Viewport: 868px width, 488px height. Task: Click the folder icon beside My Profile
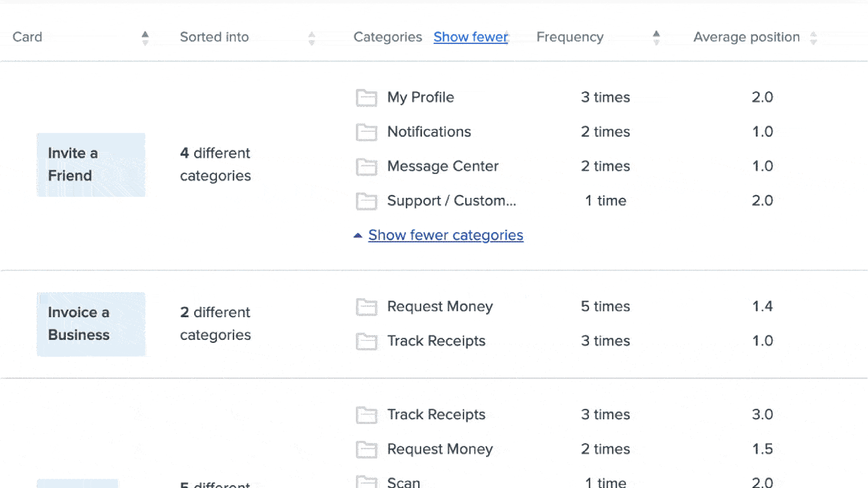pos(366,98)
